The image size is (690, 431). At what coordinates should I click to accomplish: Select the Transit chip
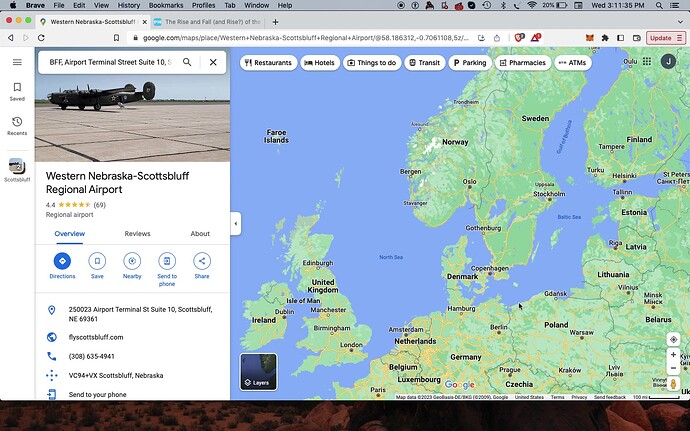(x=425, y=63)
